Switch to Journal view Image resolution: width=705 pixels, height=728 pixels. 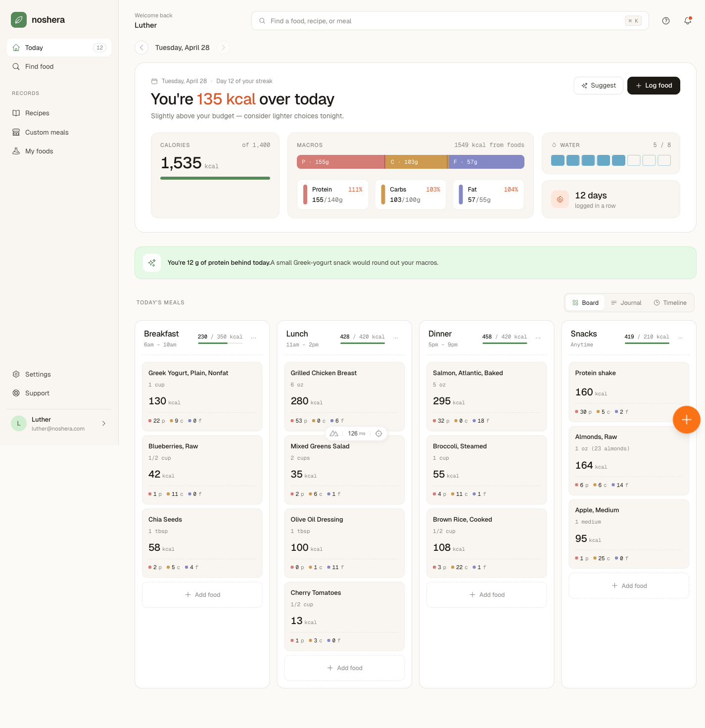626,303
